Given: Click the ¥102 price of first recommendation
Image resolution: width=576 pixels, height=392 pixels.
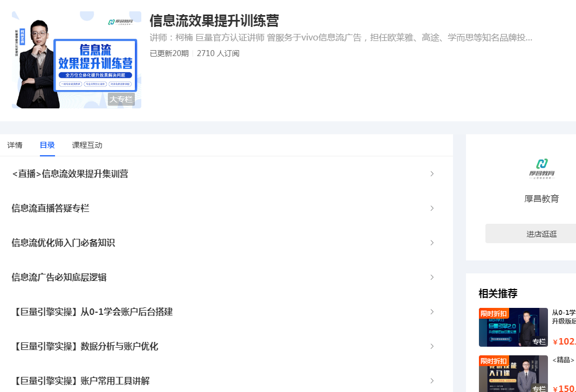Looking at the screenshot, I should (x=564, y=341).
